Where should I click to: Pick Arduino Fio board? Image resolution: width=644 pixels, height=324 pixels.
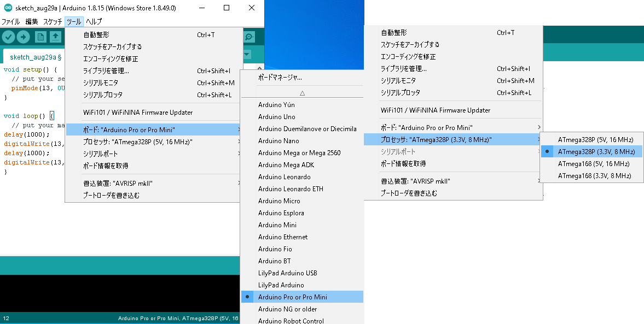pos(302,249)
